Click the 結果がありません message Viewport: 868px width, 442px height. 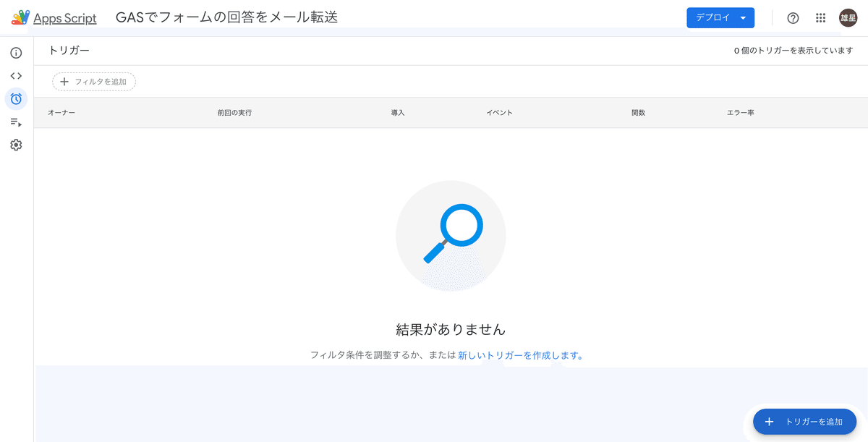451,329
